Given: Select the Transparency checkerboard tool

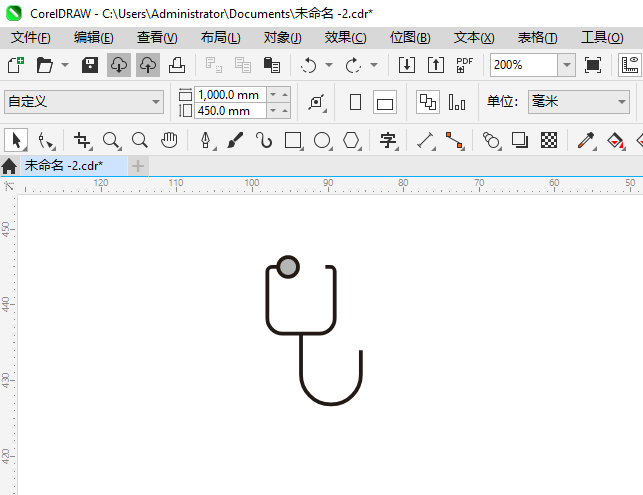Looking at the screenshot, I should (549, 140).
